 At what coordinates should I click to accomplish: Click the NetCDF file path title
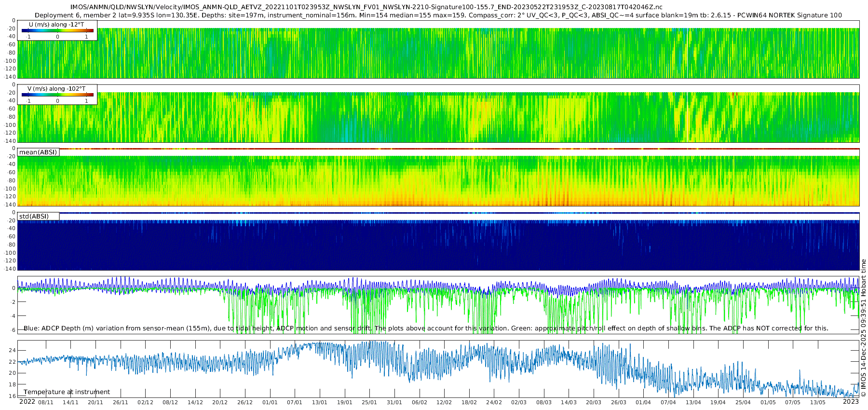366,7
